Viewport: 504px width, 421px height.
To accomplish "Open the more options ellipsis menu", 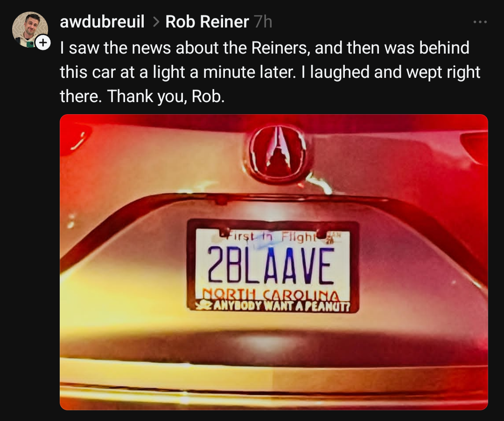I will [x=480, y=22].
